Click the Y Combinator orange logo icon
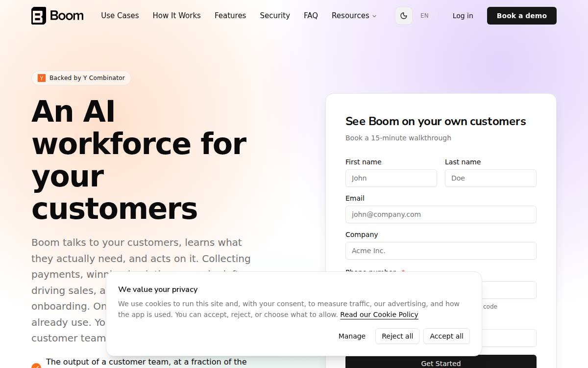588x368 pixels. [x=42, y=78]
